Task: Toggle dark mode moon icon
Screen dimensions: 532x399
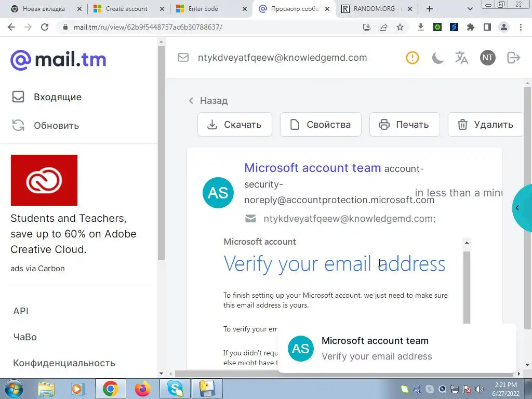Action: click(437, 58)
